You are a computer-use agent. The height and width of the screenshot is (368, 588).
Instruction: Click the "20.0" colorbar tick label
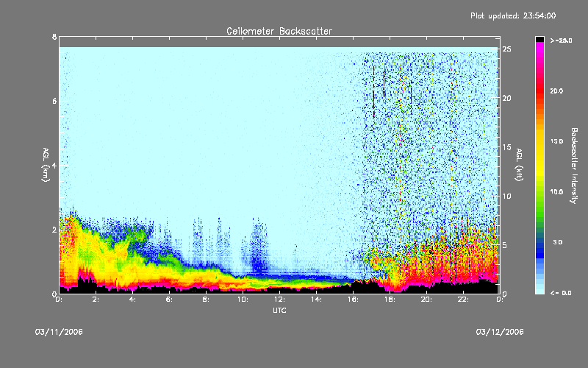pos(557,91)
